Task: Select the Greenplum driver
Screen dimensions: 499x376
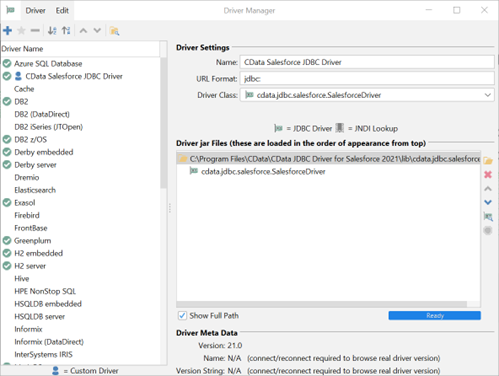Action: (33, 240)
